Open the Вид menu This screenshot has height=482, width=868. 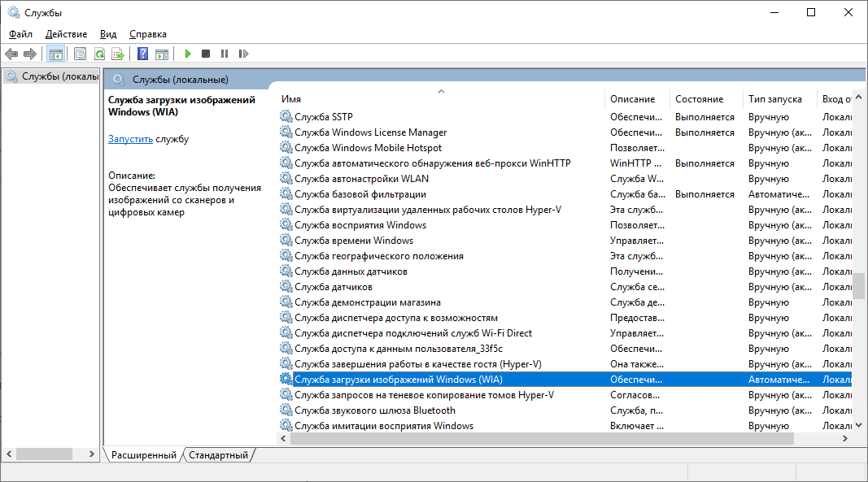pos(108,34)
